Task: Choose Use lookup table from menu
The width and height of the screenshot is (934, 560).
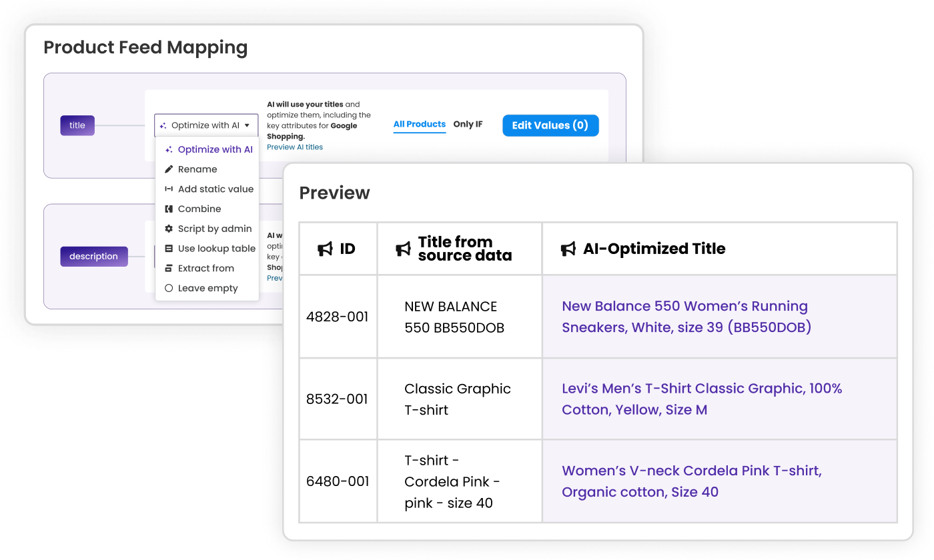Action: (216, 249)
